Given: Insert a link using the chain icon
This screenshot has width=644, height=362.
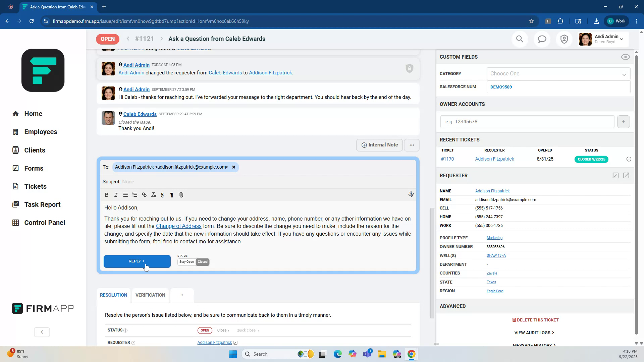Looking at the screenshot, I should [x=144, y=195].
